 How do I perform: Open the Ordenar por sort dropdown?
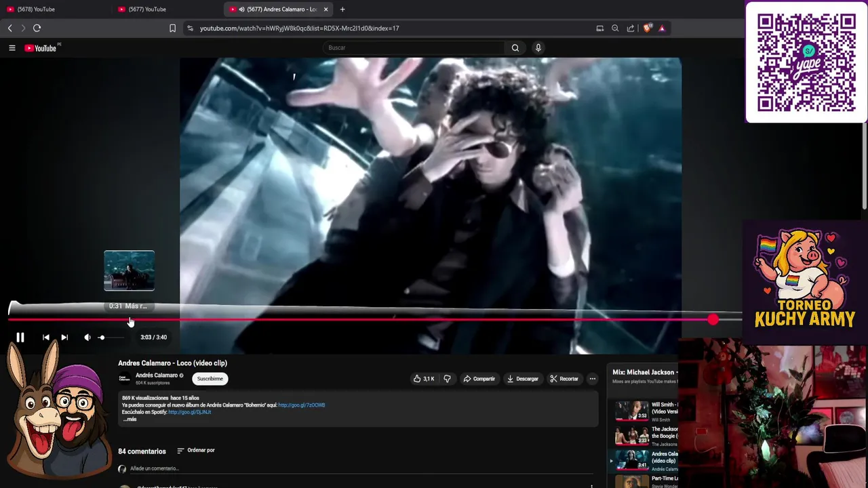click(196, 450)
